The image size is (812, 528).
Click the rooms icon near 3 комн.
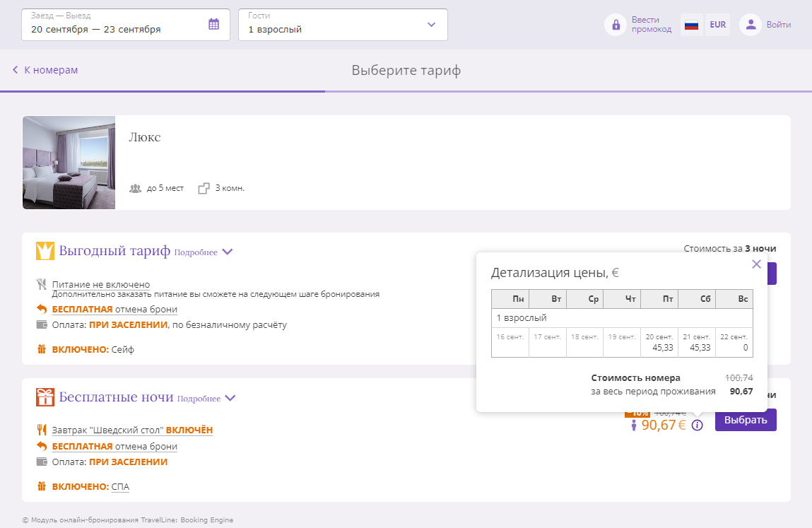click(x=204, y=188)
